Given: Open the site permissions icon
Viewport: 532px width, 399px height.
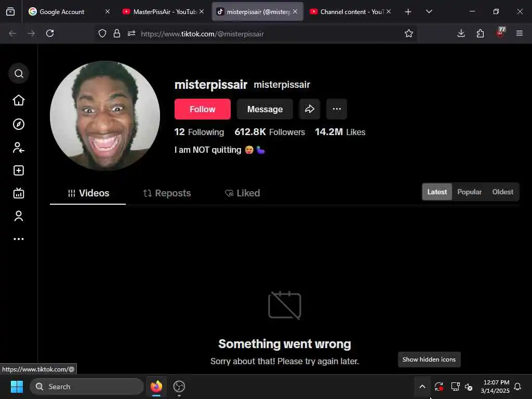Looking at the screenshot, I should tap(131, 33).
